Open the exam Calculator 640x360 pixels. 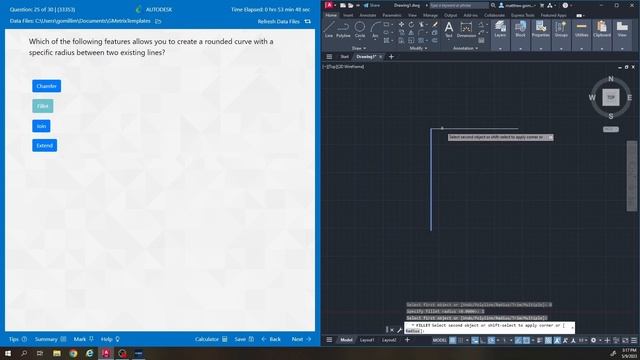coord(211,339)
